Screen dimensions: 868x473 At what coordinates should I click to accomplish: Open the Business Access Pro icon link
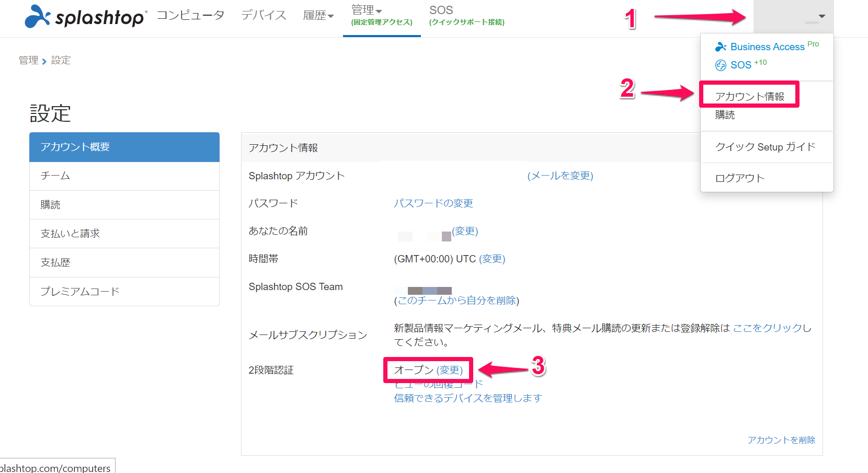coord(721,47)
